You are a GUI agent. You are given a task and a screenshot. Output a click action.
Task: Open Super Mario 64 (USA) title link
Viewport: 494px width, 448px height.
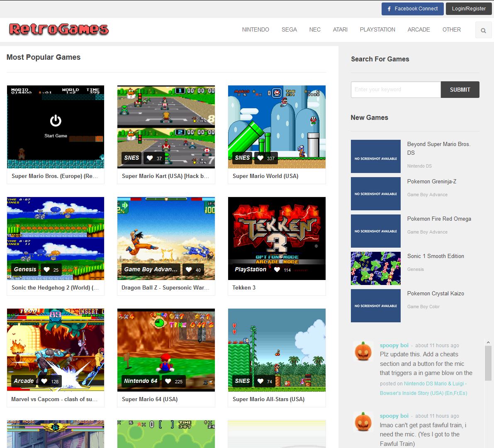tap(150, 399)
